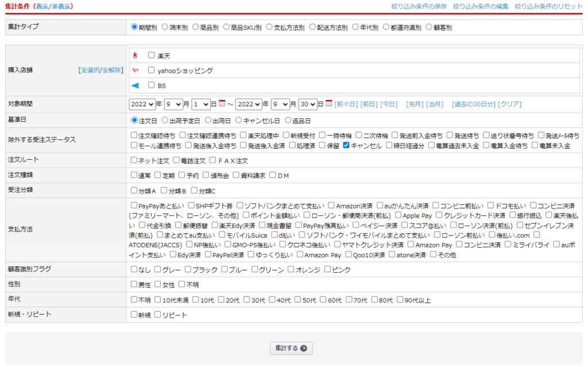Click the blue BS store icon
This screenshot has height=367, width=588.
[x=136, y=86]
